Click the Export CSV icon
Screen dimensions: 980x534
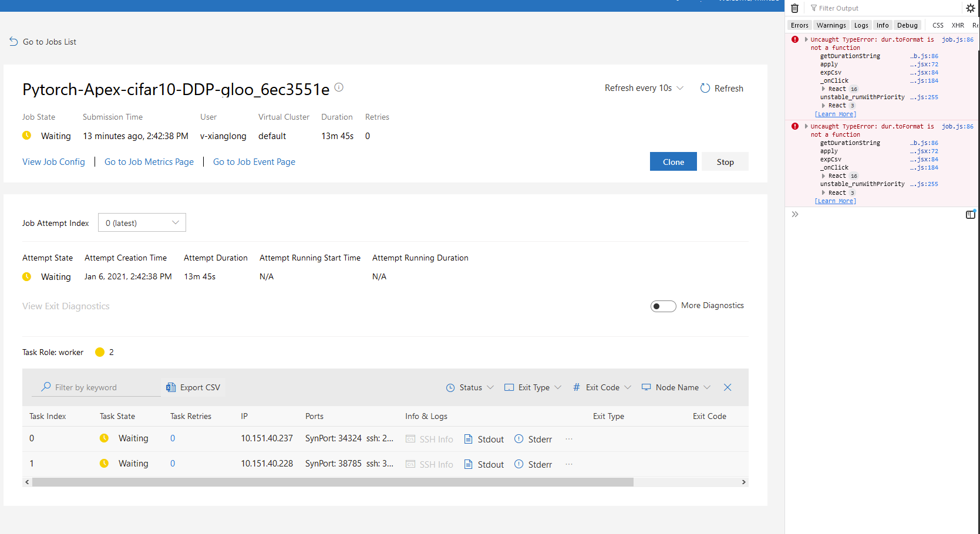[x=171, y=387]
